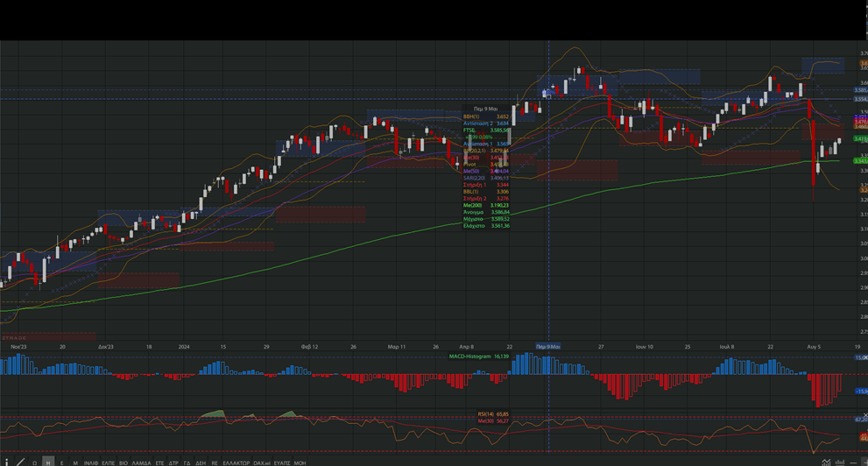Load the ΓΔ index chart
Screen dimensions: 868x466
pos(187,462)
